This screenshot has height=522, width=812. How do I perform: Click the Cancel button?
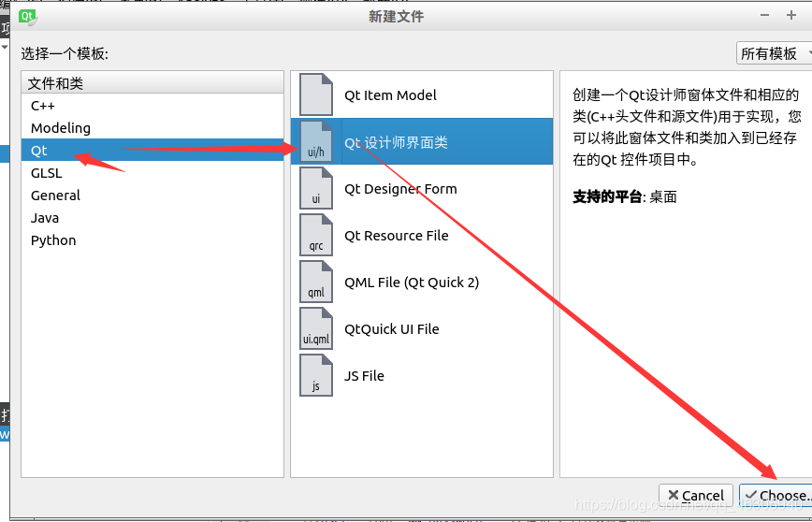(695, 496)
